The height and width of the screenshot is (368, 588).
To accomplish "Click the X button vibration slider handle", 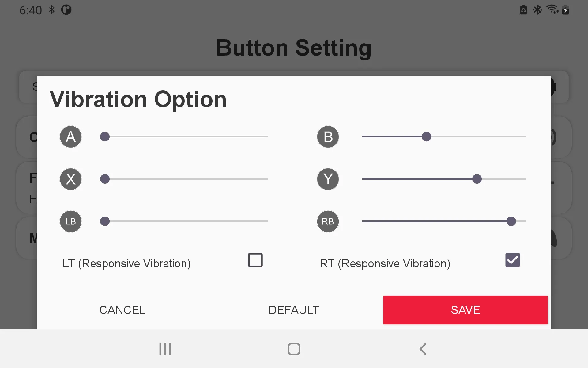I will 105,179.
